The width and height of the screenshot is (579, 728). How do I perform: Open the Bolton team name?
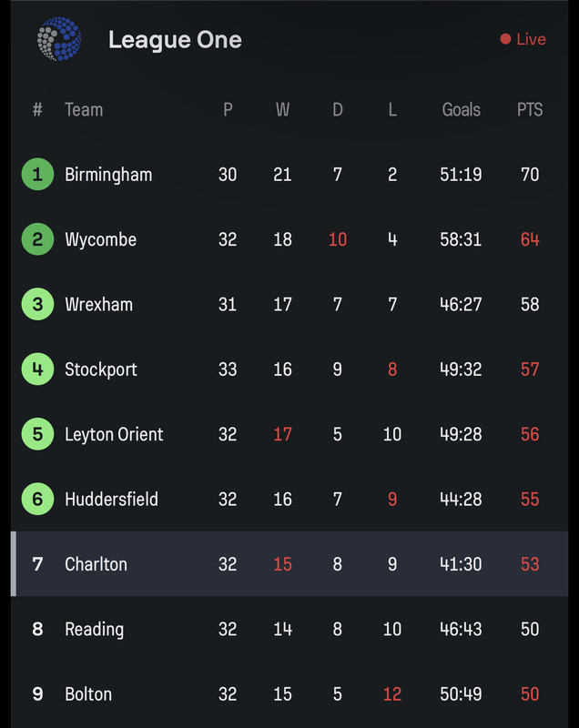(88, 694)
